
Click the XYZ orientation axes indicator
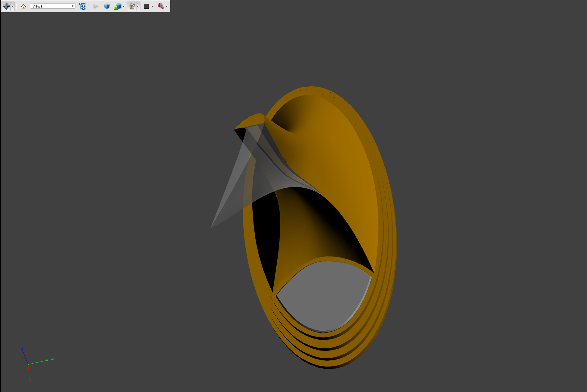point(37,366)
